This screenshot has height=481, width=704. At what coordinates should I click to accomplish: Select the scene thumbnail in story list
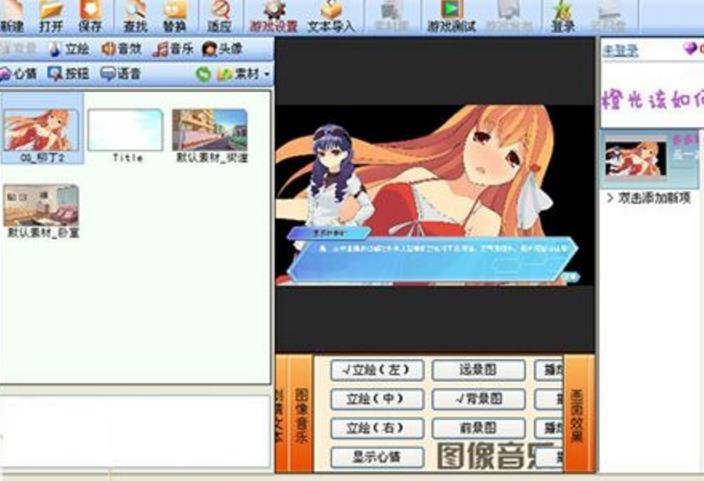(x=635, y=159)
